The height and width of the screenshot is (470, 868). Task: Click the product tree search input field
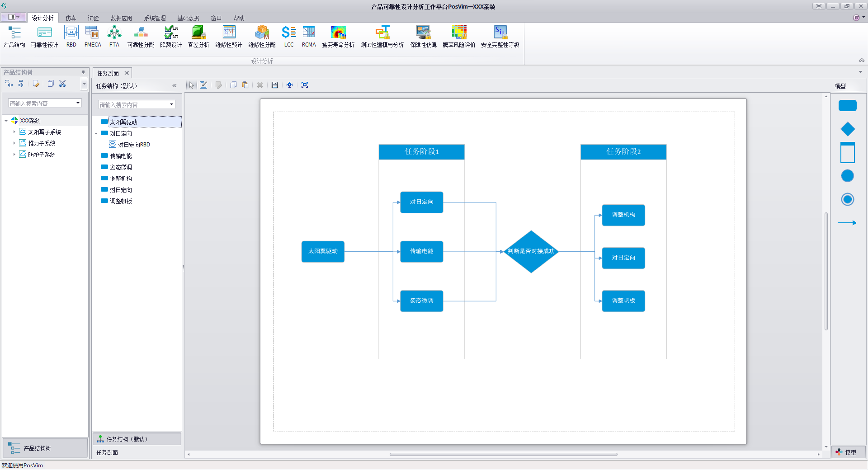click(x=42, y=103)
